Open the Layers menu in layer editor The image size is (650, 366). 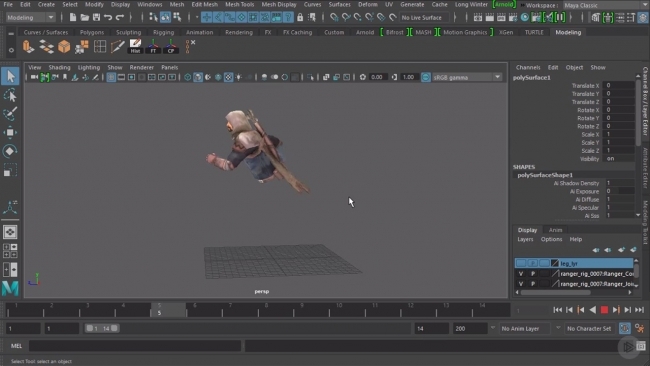525,239
